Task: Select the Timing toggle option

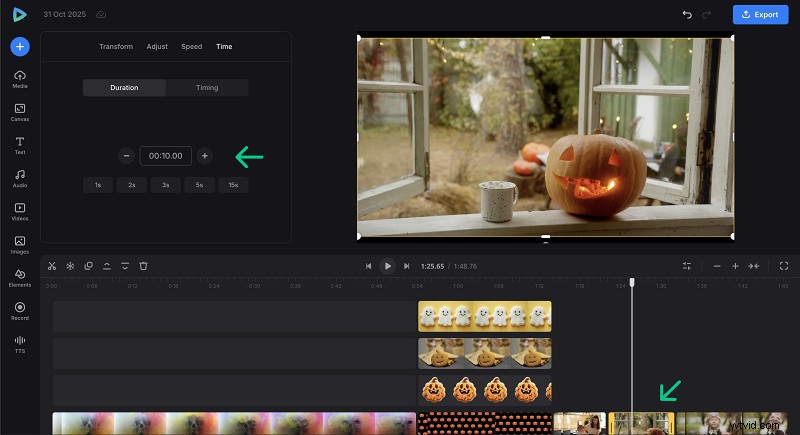Action: [x=207, y=88]
